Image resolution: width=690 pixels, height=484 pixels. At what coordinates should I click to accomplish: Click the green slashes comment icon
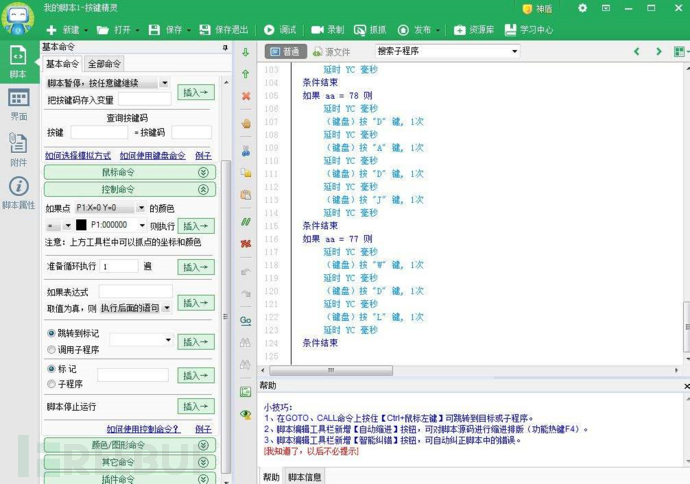pos(246,222)
